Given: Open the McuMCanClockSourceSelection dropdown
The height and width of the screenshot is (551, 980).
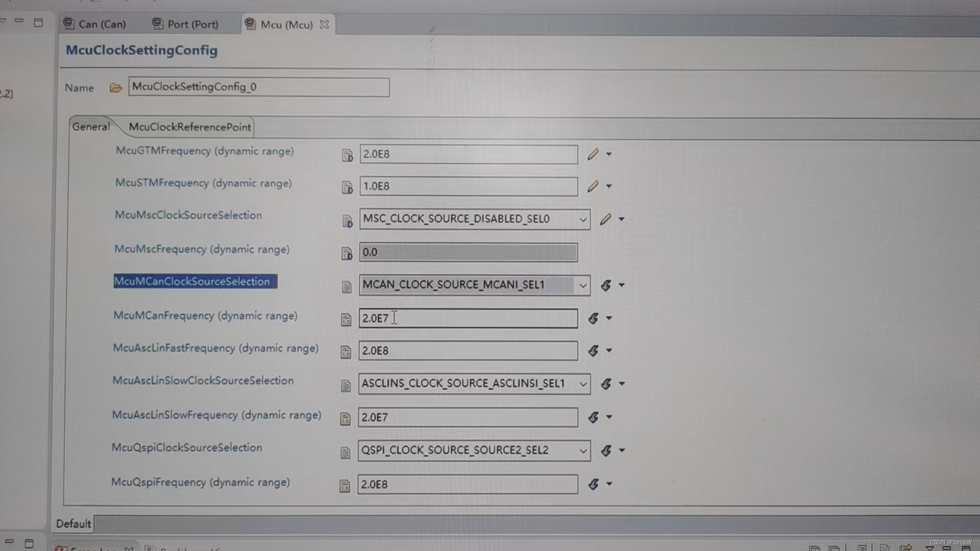Looking at the screenshot, I should click(x=582, y=286).
